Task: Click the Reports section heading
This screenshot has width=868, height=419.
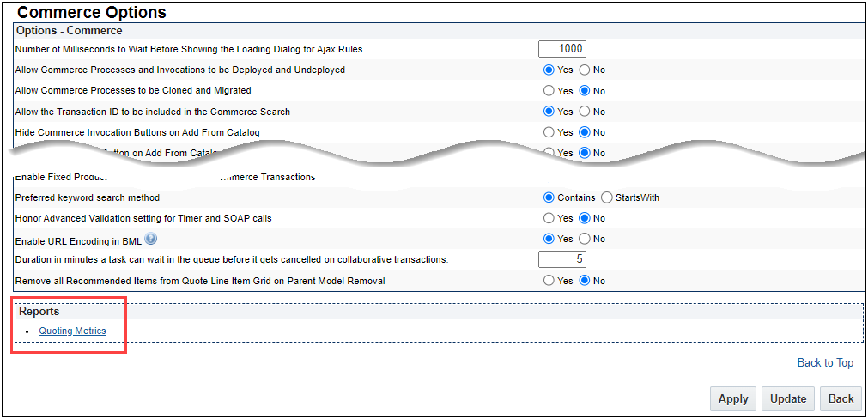Action: (x=39, y=312)
